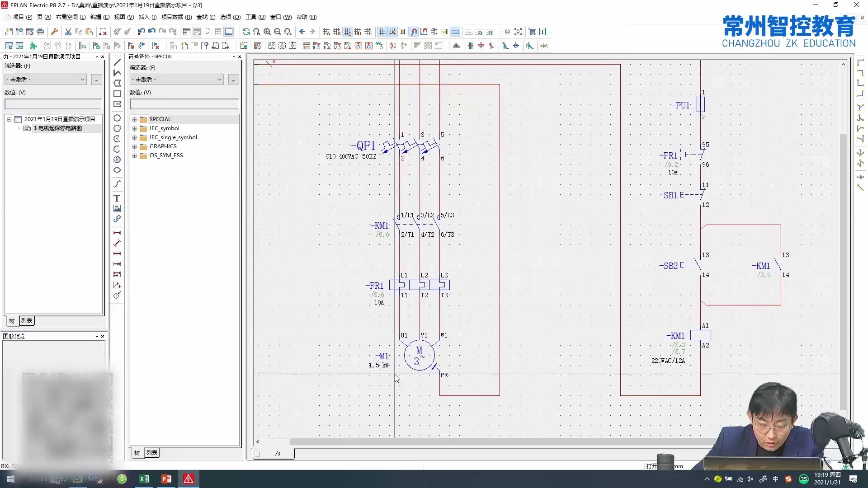Click the Zoom in magnifier icon

pos(267,32)
